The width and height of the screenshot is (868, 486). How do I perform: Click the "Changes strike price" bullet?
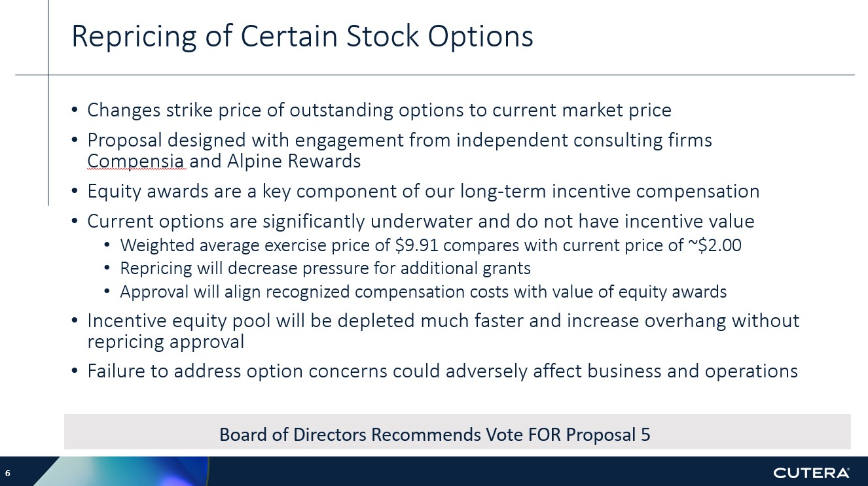point(379,110)
